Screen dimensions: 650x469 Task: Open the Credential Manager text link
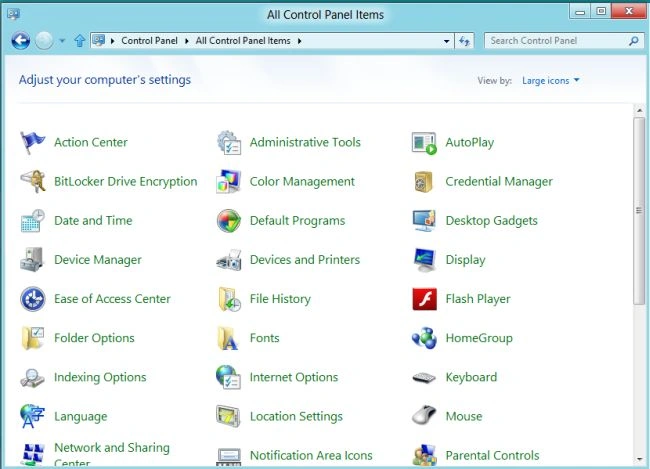(499, 182)
